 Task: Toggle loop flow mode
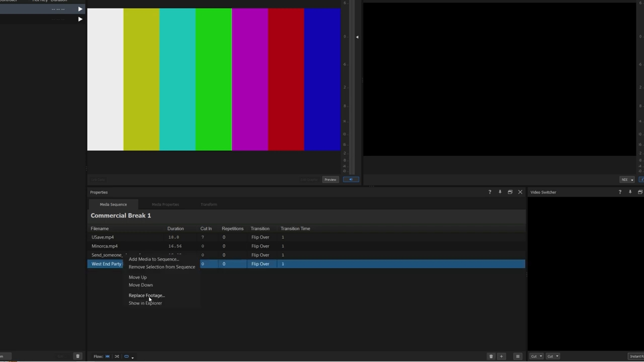[x=126, y=356]
